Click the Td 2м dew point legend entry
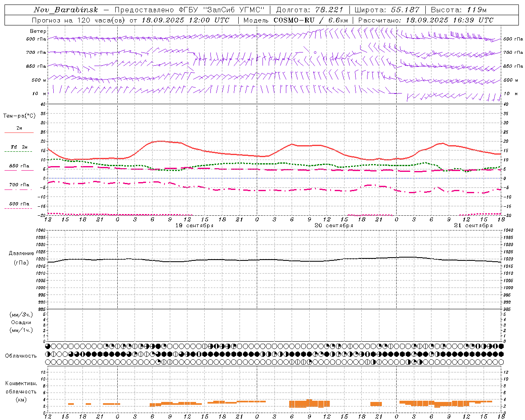The image size is (525, 420). pyautogui.click(x=19, y=147)
